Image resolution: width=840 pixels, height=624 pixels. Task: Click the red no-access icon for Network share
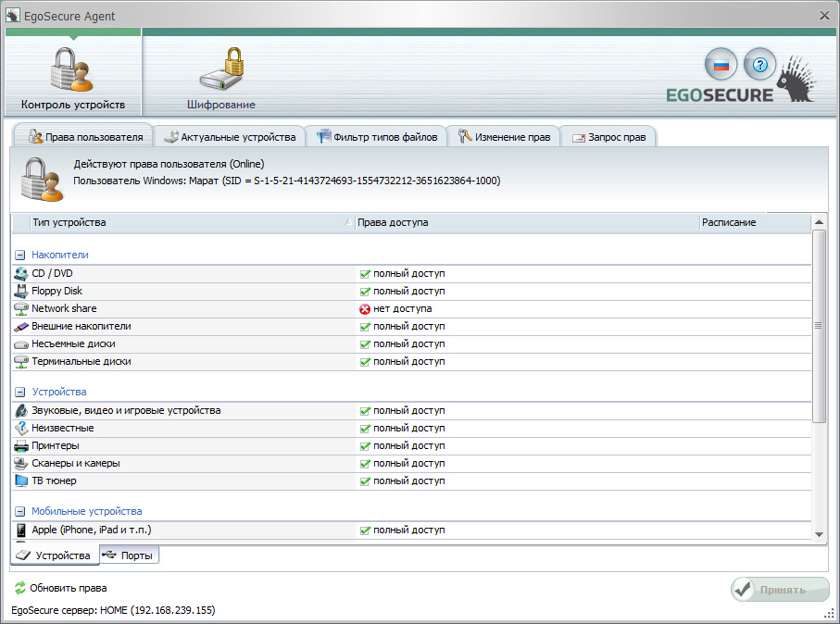point(365,309)
